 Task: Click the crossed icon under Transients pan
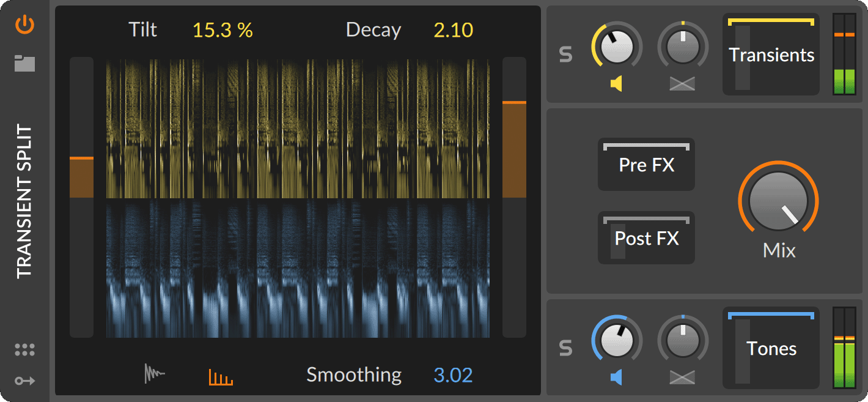682,84
